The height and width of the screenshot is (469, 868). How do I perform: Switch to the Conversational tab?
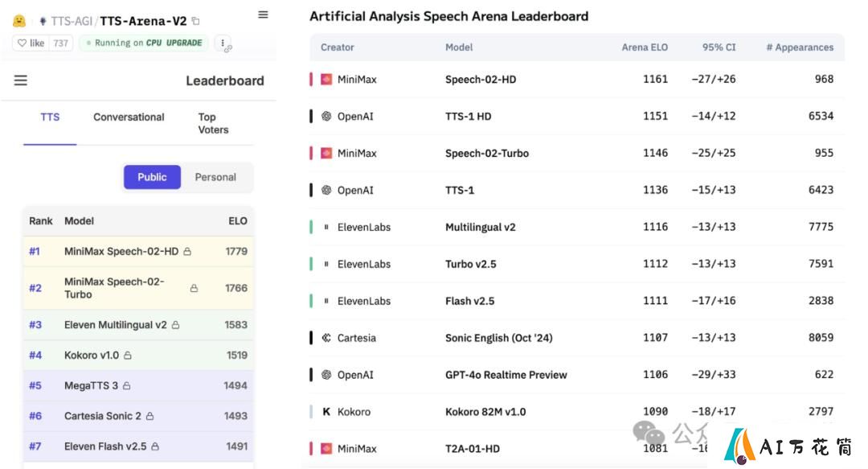pos(129,117)
